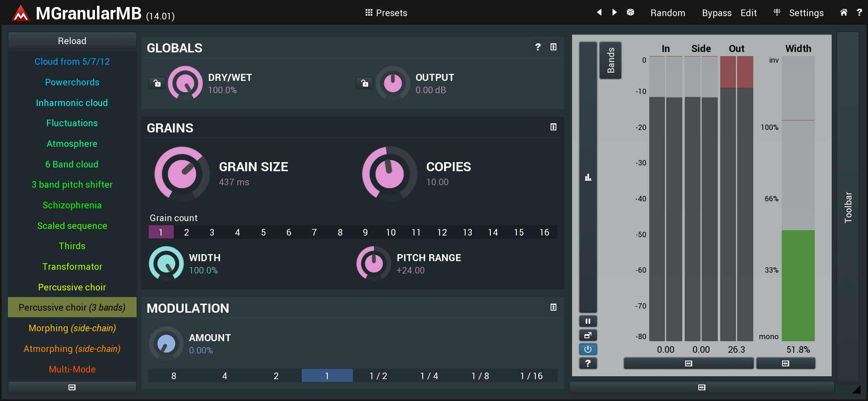The image size is (868, 401).
Task: Collapse the Globals section
Action: coord(553,47)
